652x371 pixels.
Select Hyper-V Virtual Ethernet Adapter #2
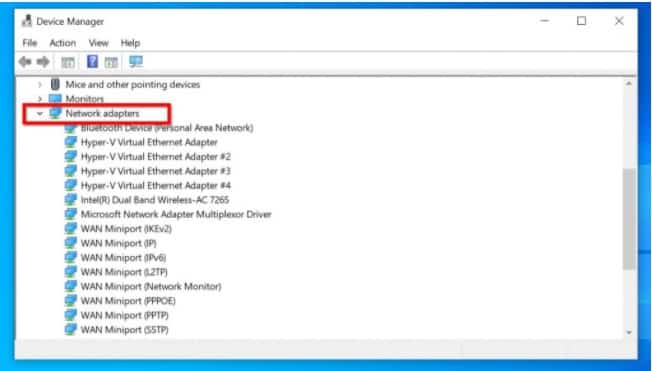point(156,157)
